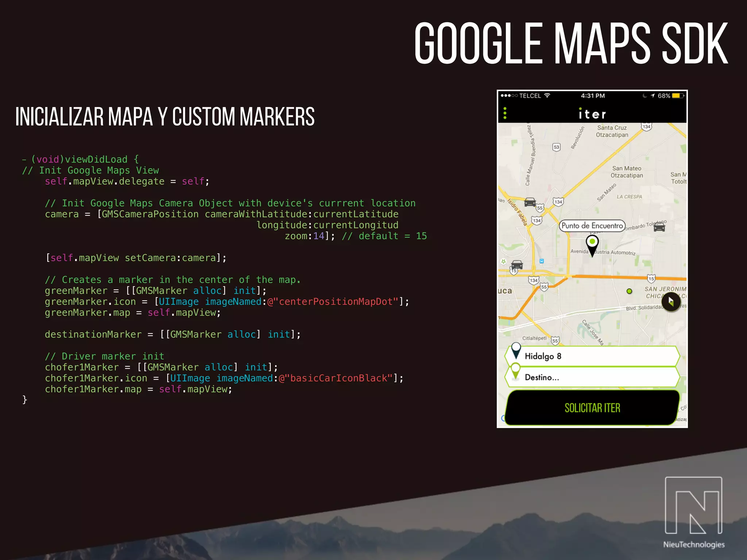Tap the 4:31 PM clock in status bar
Image resolution: width=747 pixels, height=560 pixels.
coord(593,96)
